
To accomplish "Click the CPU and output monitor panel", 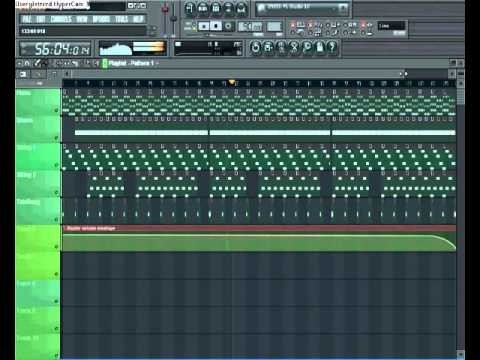I will coord(208,48).
